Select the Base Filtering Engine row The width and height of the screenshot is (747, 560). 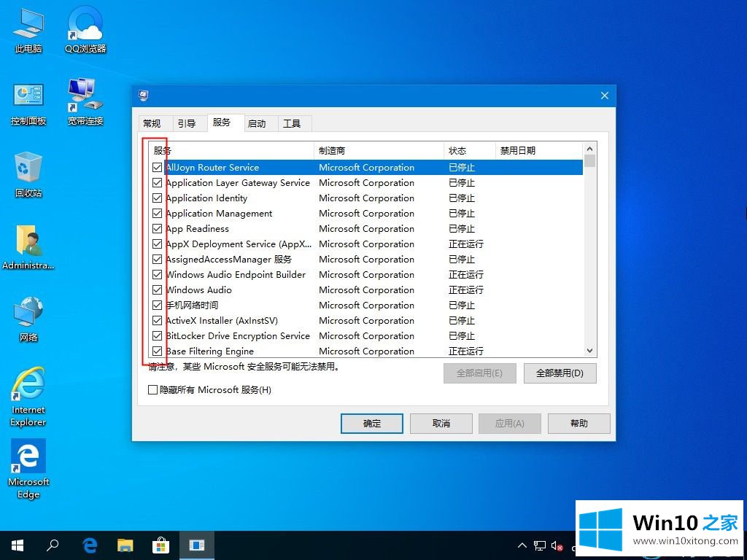[x=366, y=351]
